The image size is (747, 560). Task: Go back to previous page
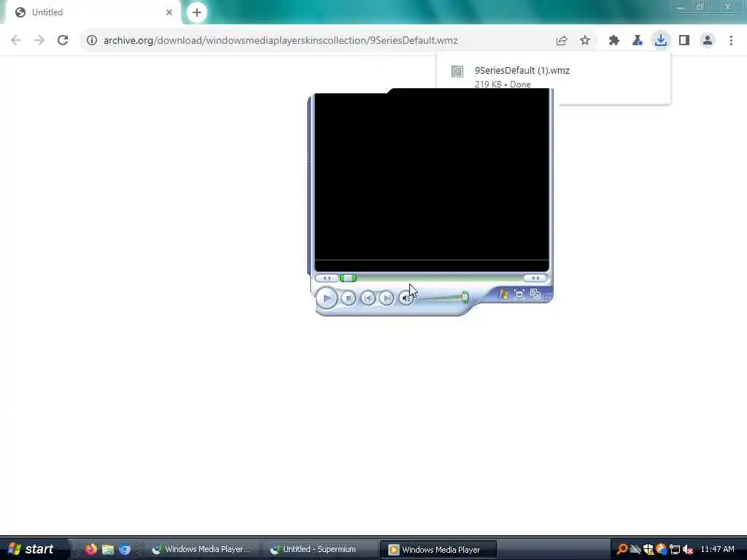(x=16, y=41)
